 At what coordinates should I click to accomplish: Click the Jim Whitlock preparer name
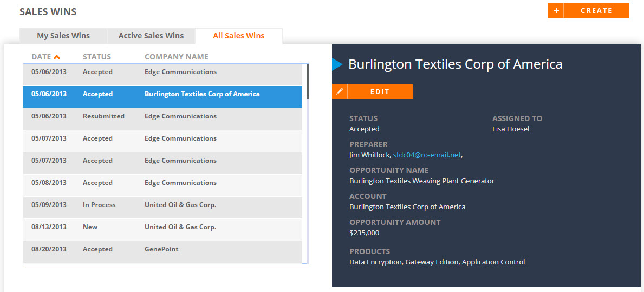(369, 155)
